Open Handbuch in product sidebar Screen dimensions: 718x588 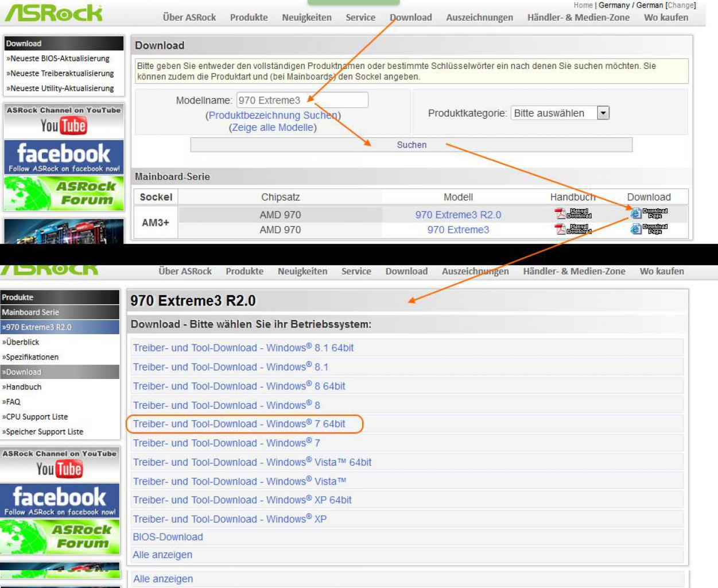[22, 387]
